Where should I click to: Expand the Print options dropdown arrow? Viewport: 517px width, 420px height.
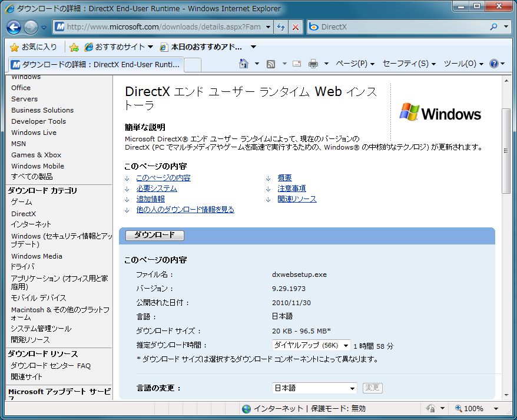click(x=326, y=64)
